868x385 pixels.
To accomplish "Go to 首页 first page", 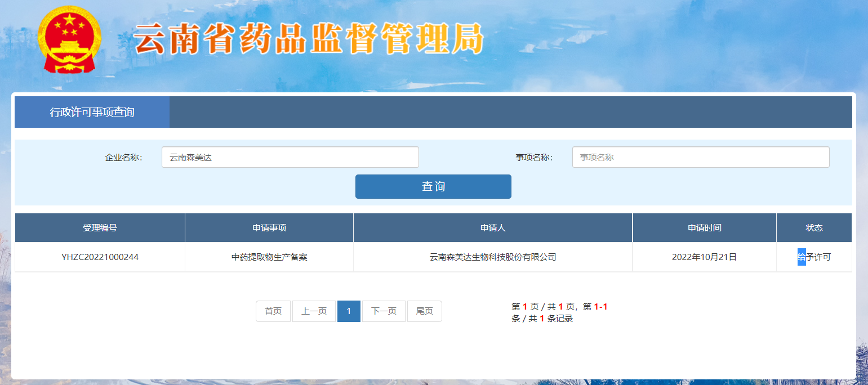I will 273,311.
